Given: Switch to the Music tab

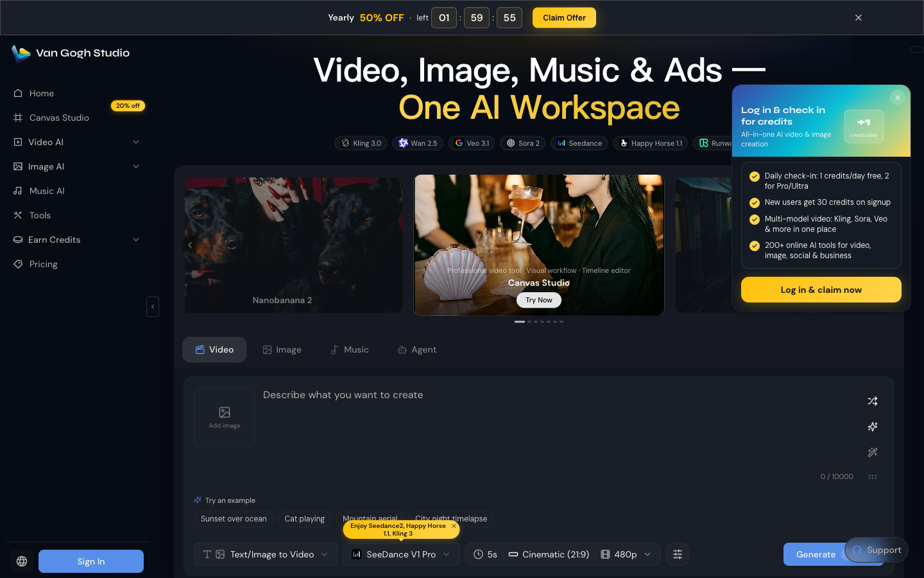Looking at the screenshot, I should [x=350, y=349].
